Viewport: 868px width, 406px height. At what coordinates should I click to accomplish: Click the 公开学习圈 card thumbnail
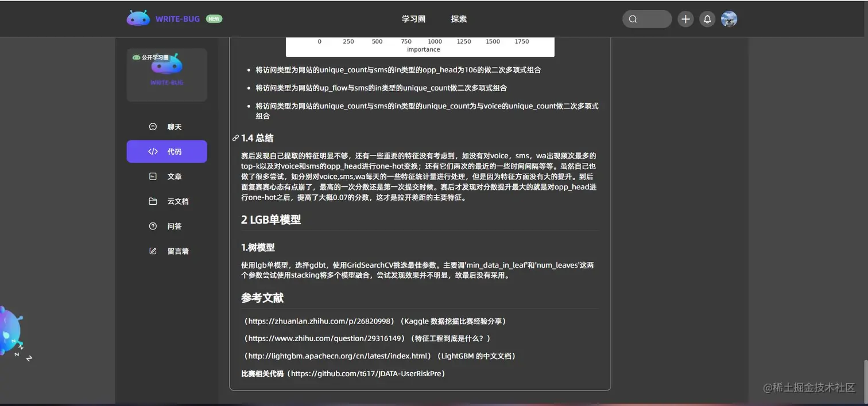(x=166, y=75)
